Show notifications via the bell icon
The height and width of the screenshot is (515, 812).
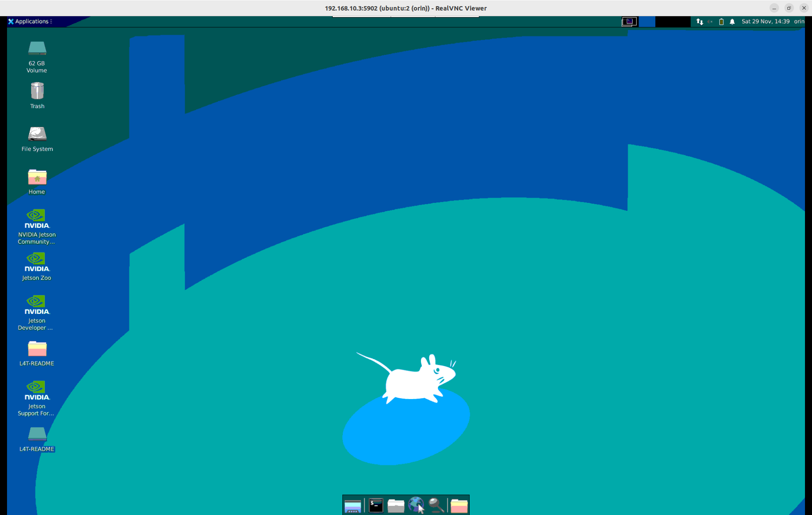732,22
